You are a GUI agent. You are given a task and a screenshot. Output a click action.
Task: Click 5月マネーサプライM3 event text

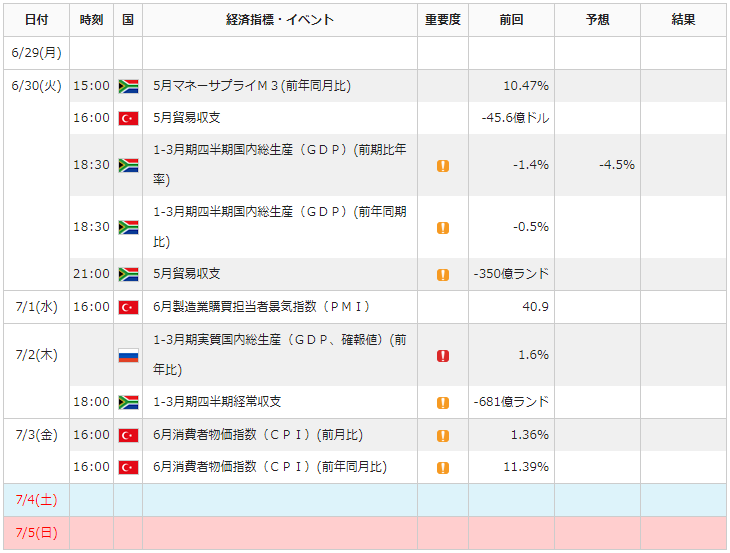coord(252,86)
